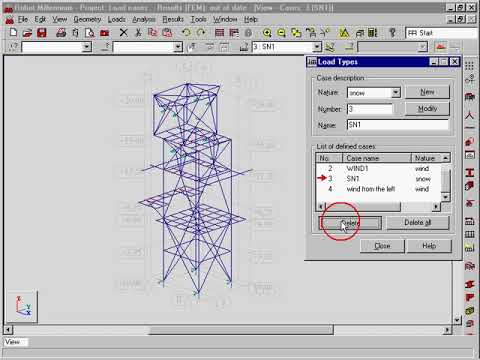Click the red load icon near top-right toolbar

[441, 47]
